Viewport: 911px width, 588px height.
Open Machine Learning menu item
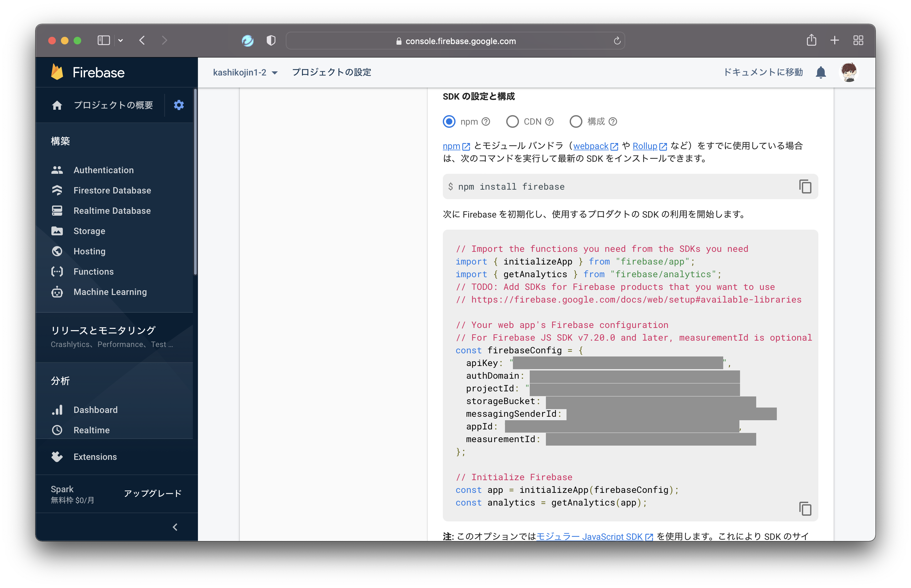coord(110,292)
